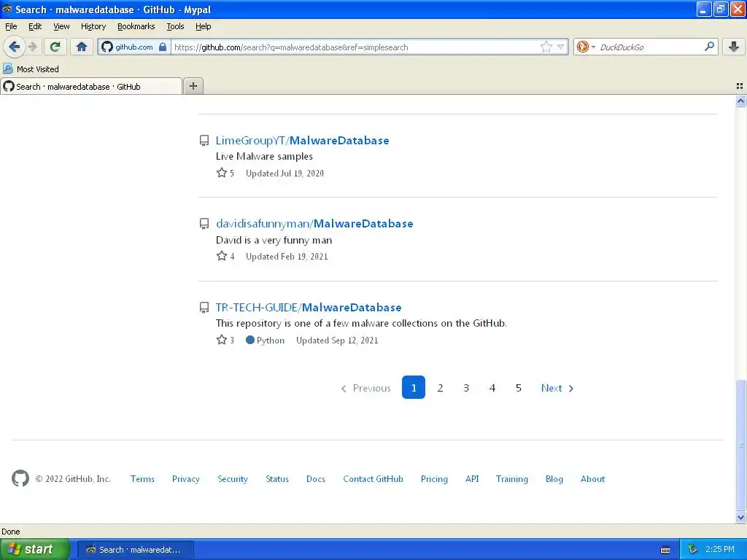Click the repo icon beside TR-TECH-GUIDE
This screenshot has height=560, width=747.
(x=204, y=308)
